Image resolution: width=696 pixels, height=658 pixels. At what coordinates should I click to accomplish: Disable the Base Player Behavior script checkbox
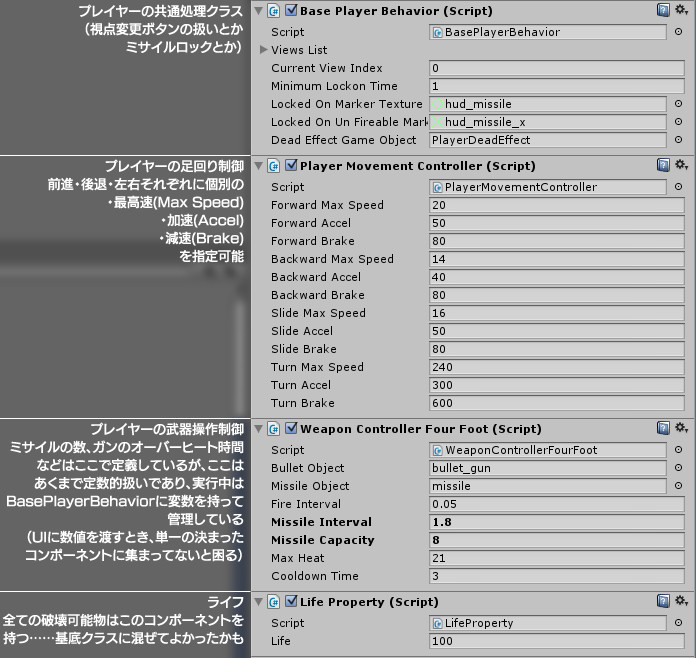291,10
